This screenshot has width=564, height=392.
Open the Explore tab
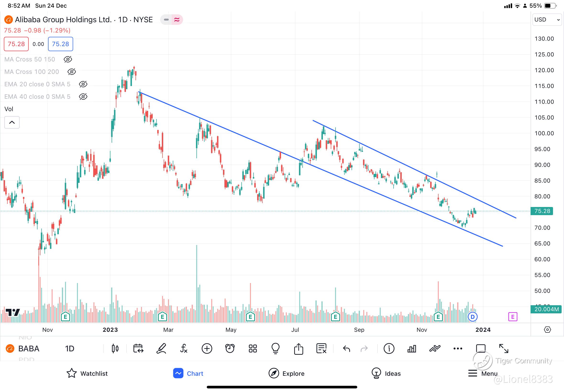(286, 373)
